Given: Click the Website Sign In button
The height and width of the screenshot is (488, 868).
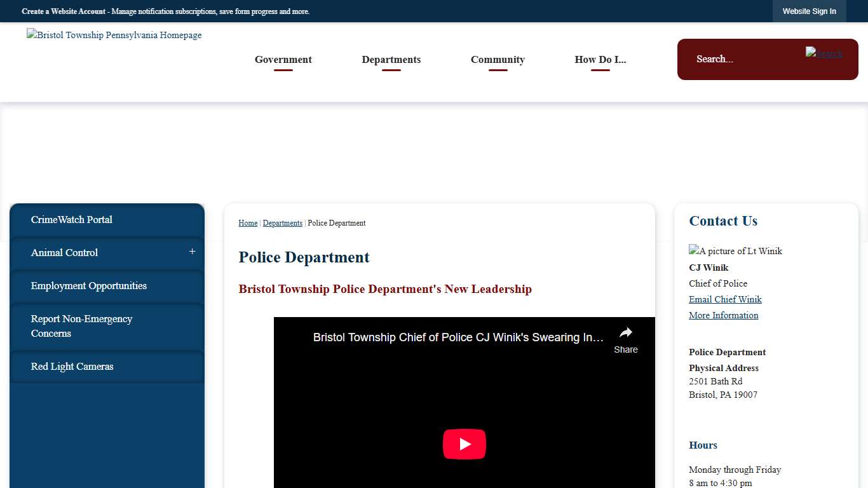Looking at the screenshot, I should click(809, 11).
